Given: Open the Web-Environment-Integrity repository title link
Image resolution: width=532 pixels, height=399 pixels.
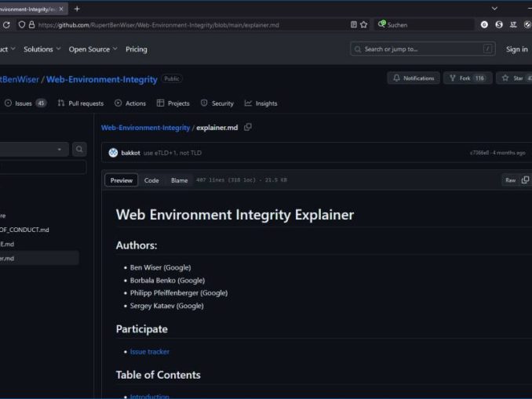Looking at the screenshot, I should (102, 79).
